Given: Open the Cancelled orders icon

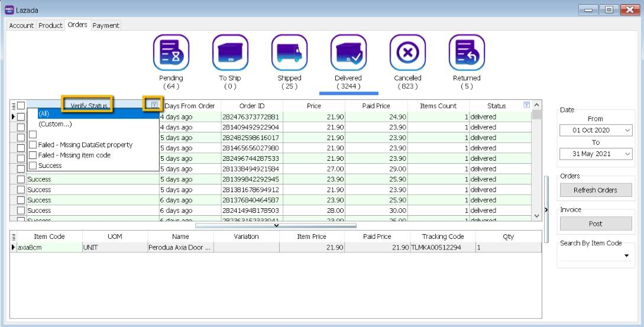Looking at the screenshot, I should pos(407,53).
